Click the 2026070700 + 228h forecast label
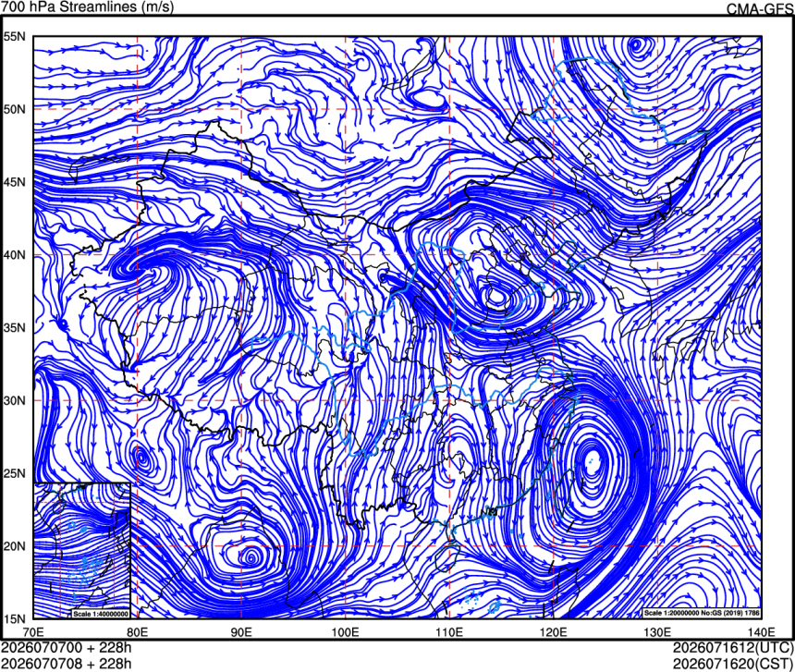 67,648
